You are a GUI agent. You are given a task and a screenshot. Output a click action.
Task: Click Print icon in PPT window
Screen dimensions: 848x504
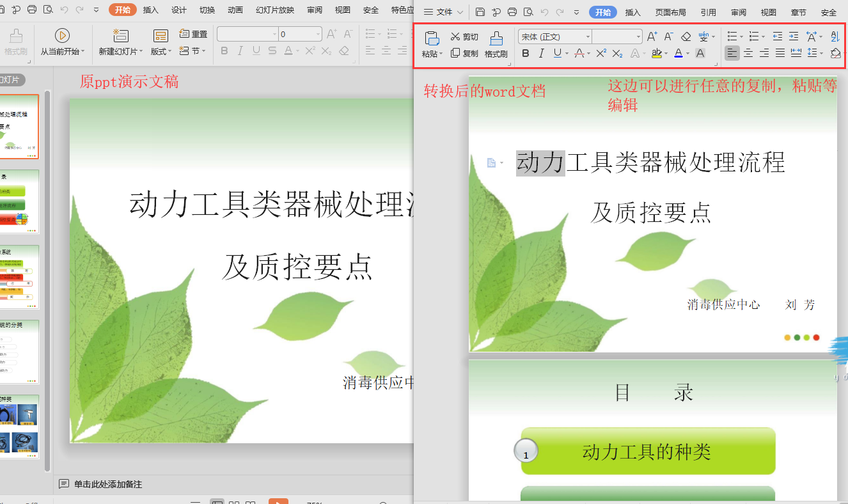click(x=32, y=10)
